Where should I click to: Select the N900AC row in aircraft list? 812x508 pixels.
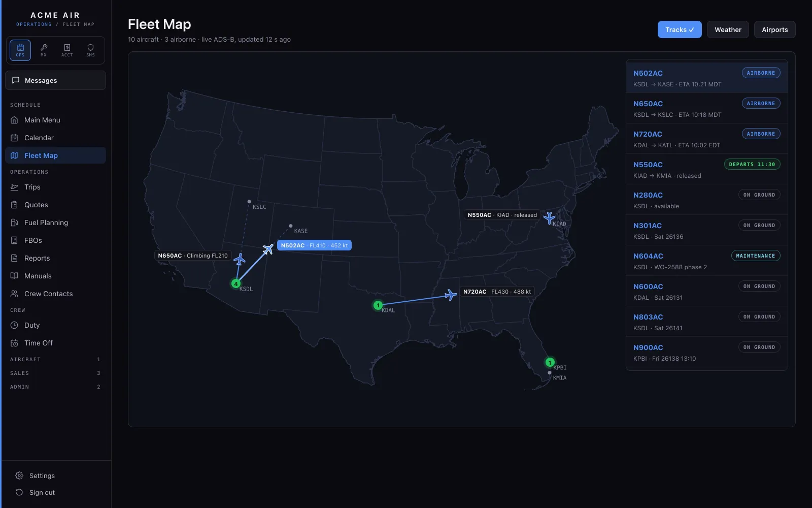tap(707, 352)
